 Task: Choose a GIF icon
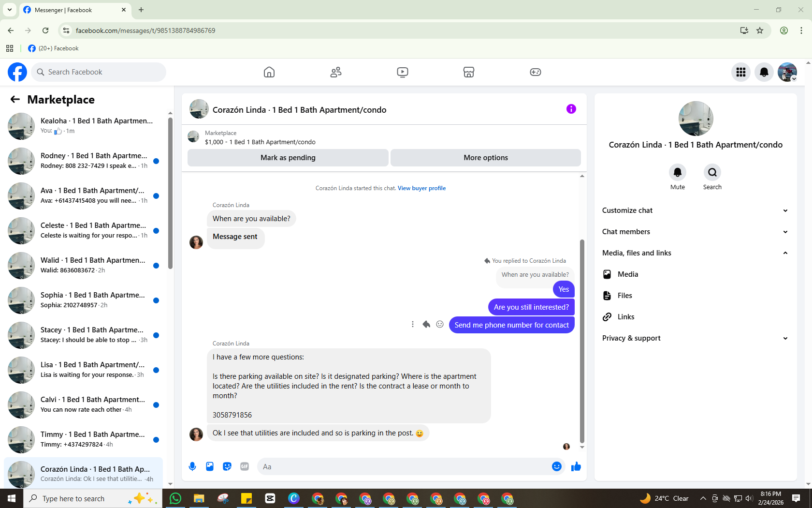245,466
